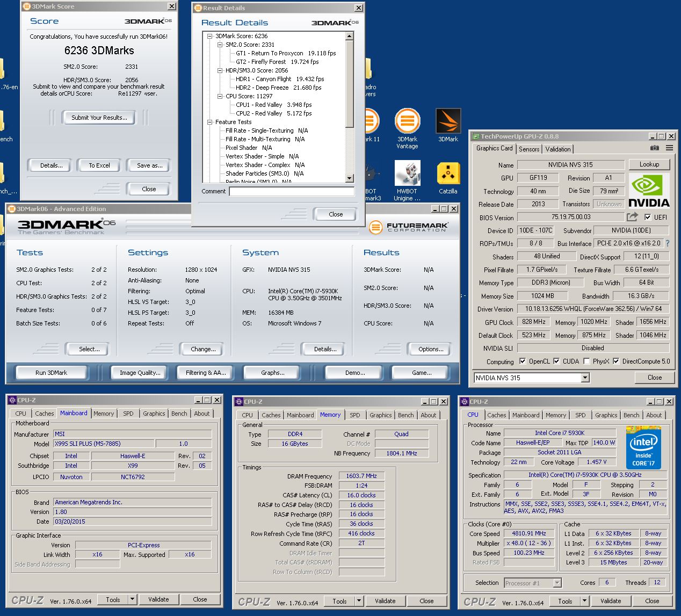Click the Options button under Results

(431, 349)
